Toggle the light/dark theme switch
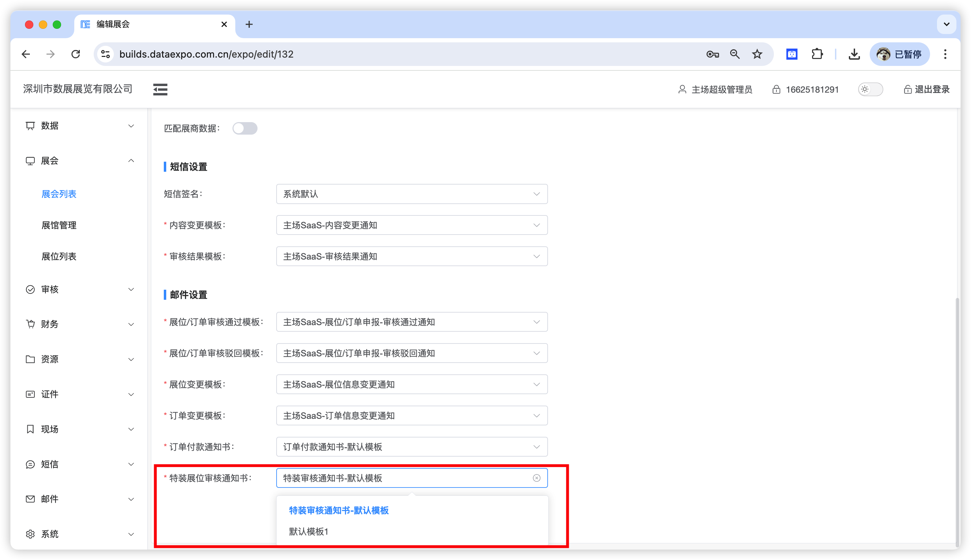Image resolution: width=971 pixels, height=560 pixels. (870, 89)
